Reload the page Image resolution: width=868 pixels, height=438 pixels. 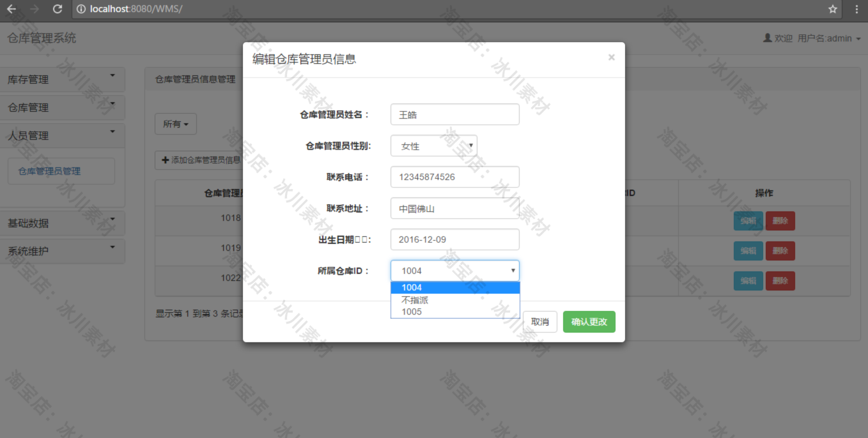(x=58, y=9)
